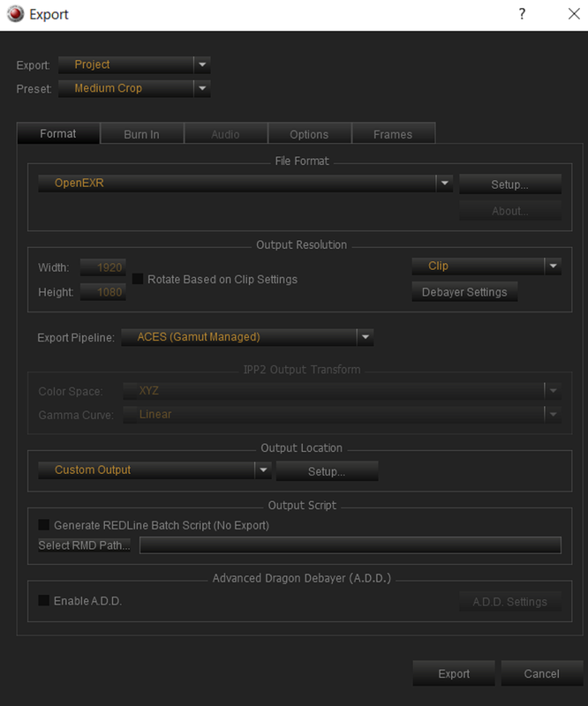
Task: Click the RMD path text field
Action: click(351, 545)
